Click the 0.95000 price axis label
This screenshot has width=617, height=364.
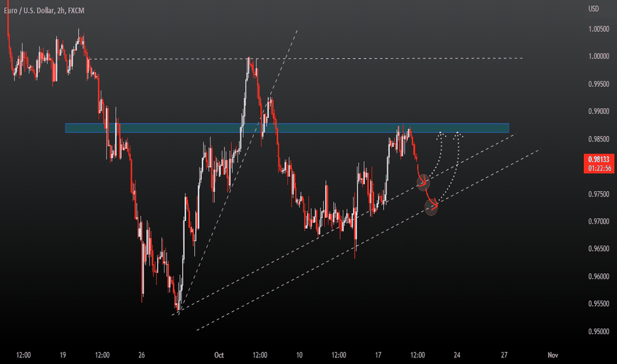tap(598, 332)
